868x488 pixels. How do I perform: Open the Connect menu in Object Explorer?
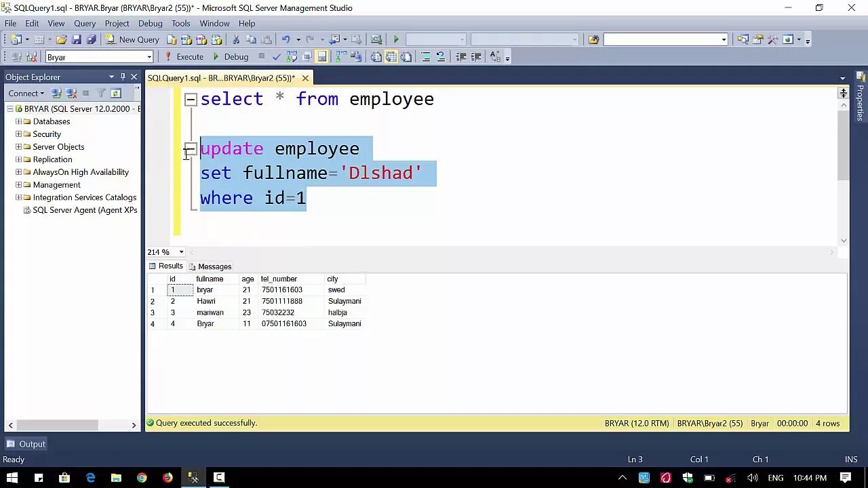[26, 93]
